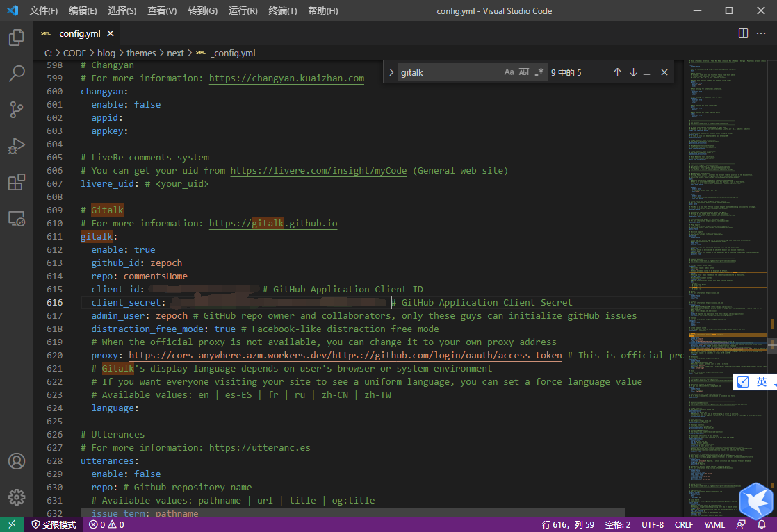The image size is (777, 532).
Task: Expand breadcrumb themes folder
Action: click(x=141, y=53)
